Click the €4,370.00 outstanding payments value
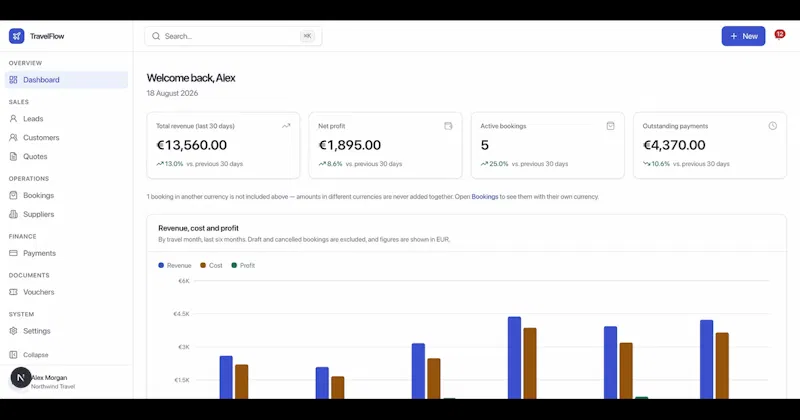 click(x=674, y=145)
